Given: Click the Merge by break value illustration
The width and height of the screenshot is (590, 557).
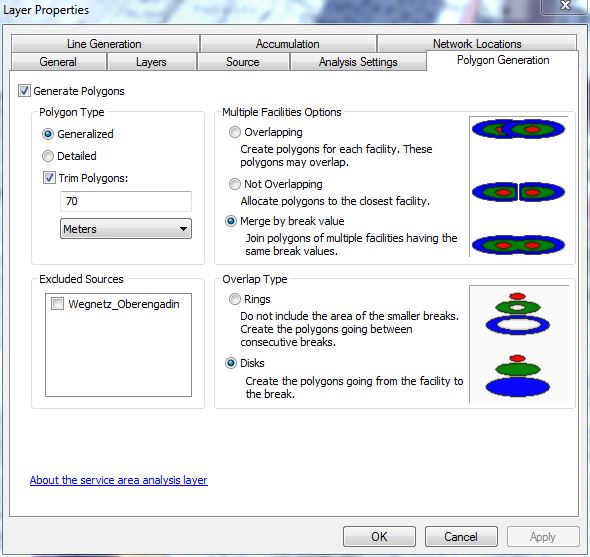Looking at the screenshot, I should [x=518, y=245].
